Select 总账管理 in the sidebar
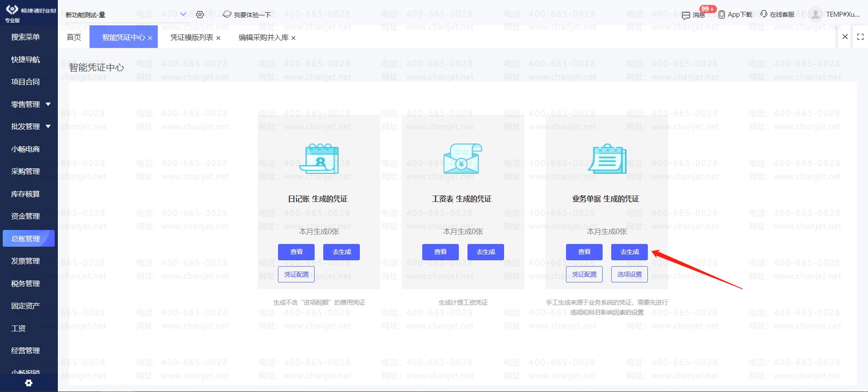 pos(28,239)
